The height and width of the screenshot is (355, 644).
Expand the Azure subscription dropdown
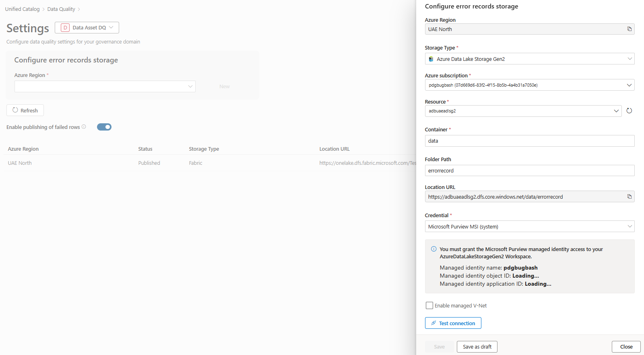pyautogui.click(x=530, y=85)
